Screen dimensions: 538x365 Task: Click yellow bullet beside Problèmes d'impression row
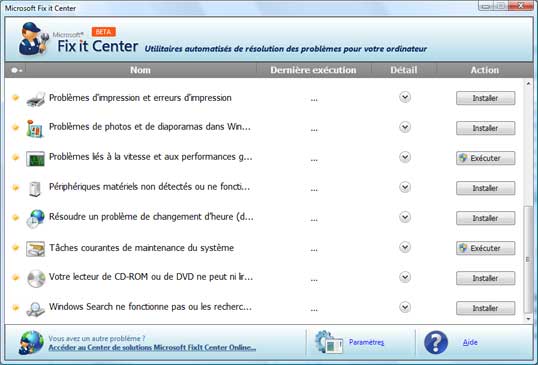tap(15, 98)
